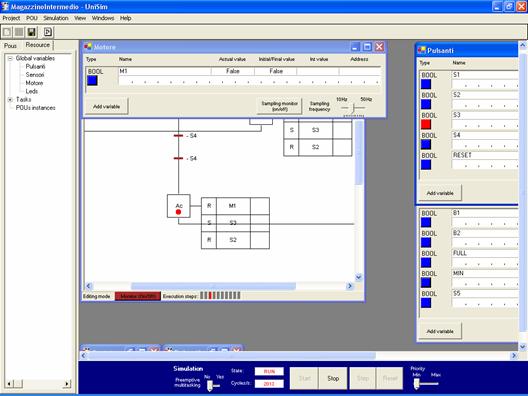Expand the Tasks tree node
This screenshot has width=528, height=396.
[x=10, y=99]
